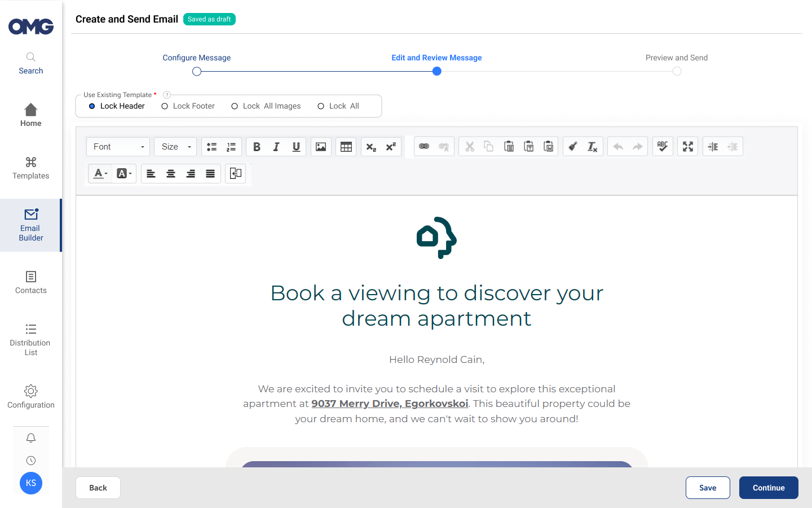The width and height of the screenshot is (812, 508).
Task: Maximize the editor to fullscreen
Action: coord(688,147)
